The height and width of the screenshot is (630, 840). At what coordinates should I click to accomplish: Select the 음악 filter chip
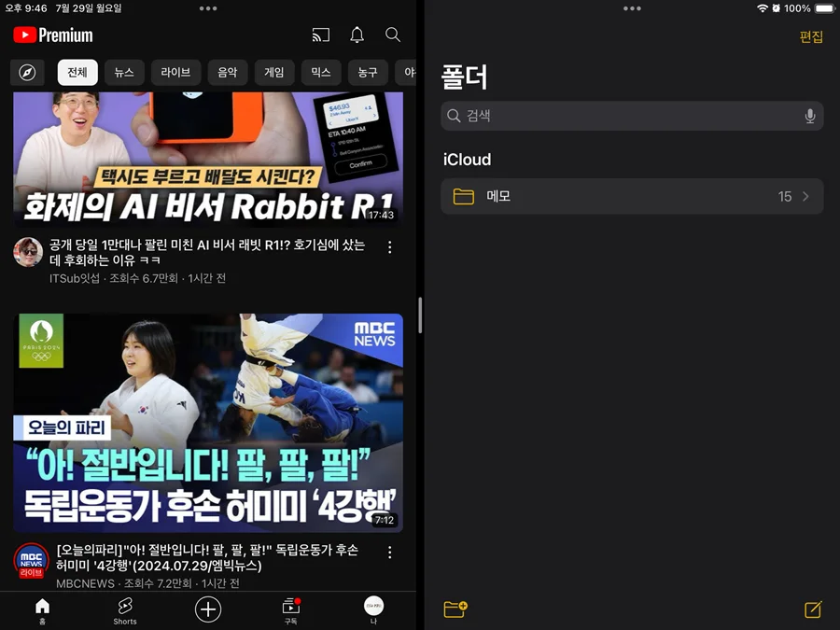click(227, 72)
